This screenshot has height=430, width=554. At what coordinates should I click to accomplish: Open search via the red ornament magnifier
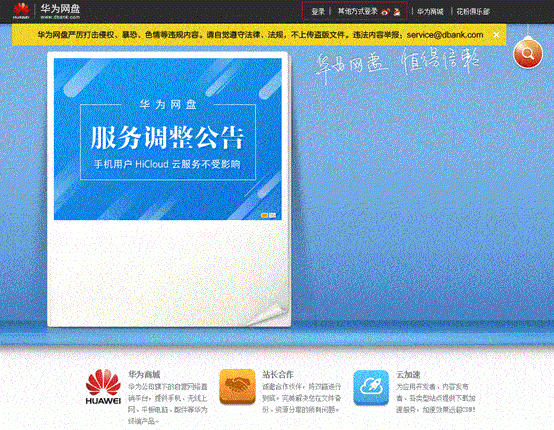tap(528, 53)
